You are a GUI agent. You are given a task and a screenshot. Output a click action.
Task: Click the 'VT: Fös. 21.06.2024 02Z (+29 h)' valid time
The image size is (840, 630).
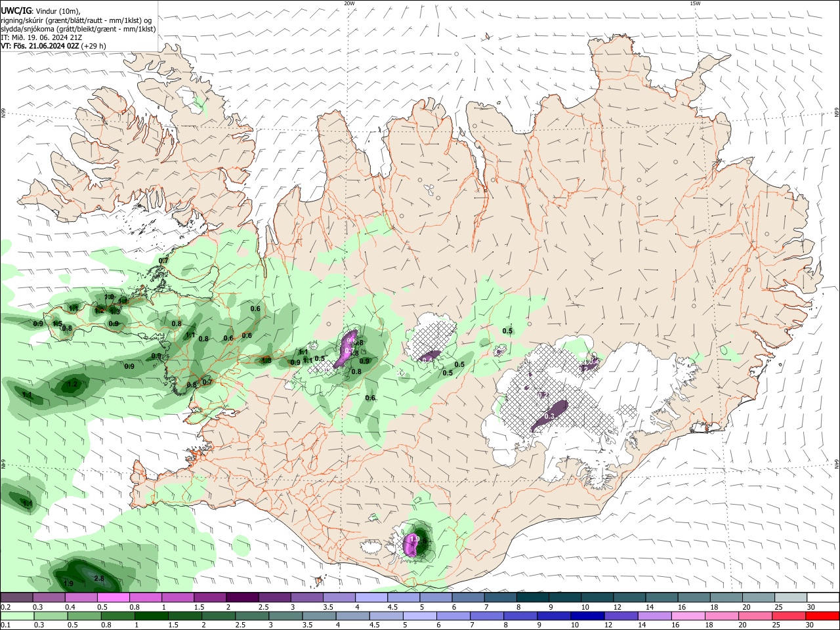(53, 46)
